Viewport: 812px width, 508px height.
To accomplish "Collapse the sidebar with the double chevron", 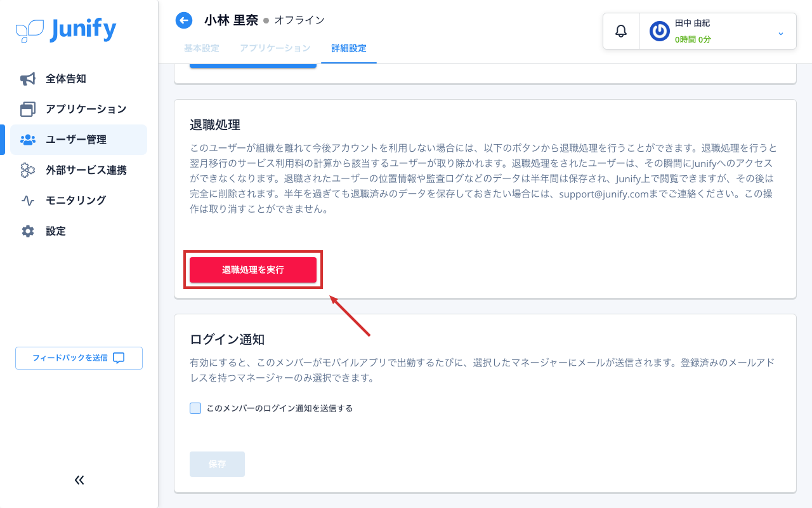I will click(79, 480).
